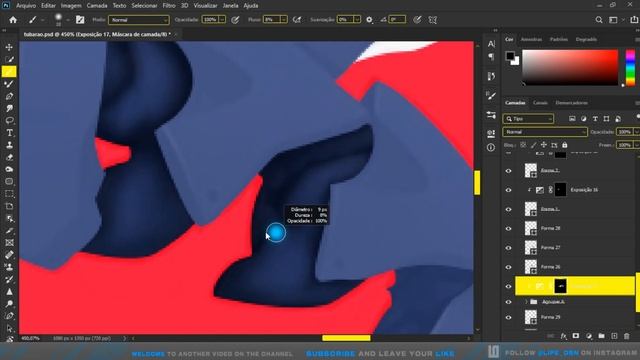Select the Rectangular Marquee tool

pyautogui.click(x=9, y=194)
